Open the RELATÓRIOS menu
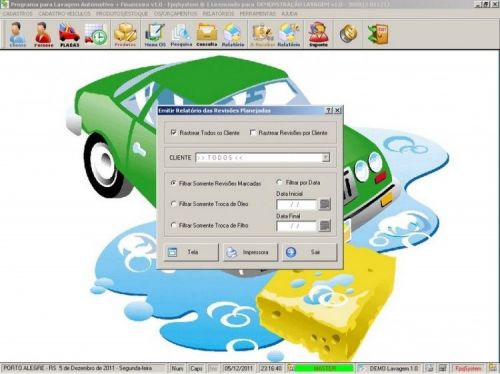 coord(218,14)
